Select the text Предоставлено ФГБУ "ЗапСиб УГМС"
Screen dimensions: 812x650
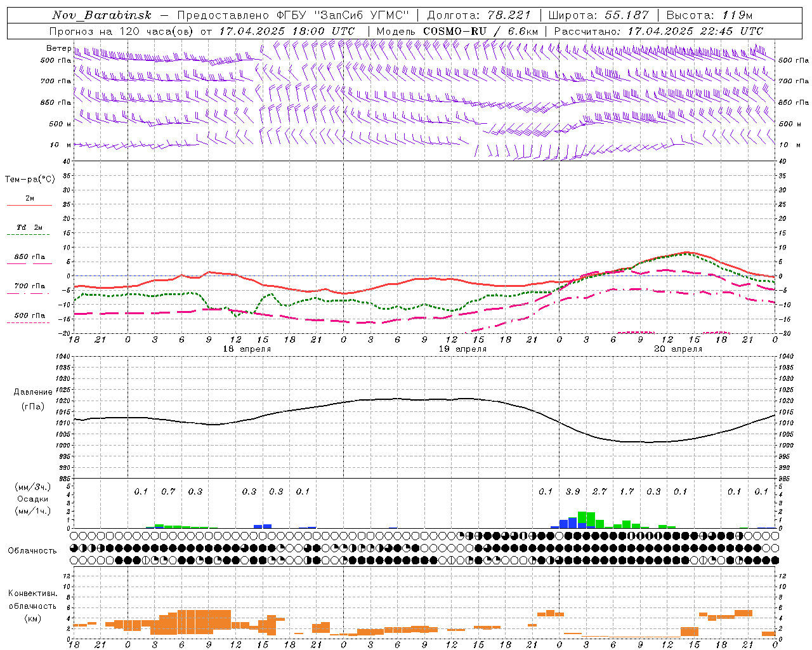[294, 15]
